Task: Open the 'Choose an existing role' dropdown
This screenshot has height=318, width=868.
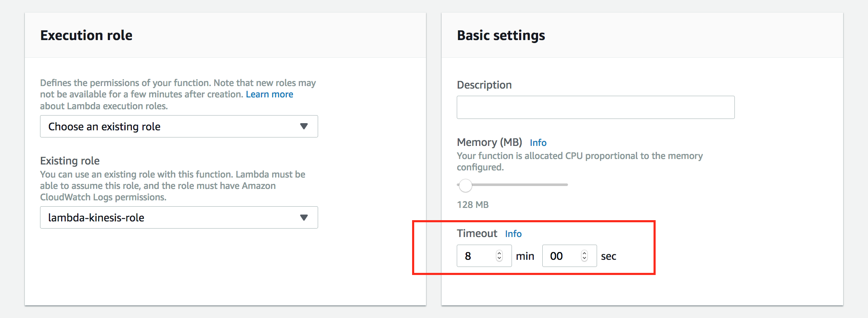Action: pyautogui.click(x=179, y=127)
